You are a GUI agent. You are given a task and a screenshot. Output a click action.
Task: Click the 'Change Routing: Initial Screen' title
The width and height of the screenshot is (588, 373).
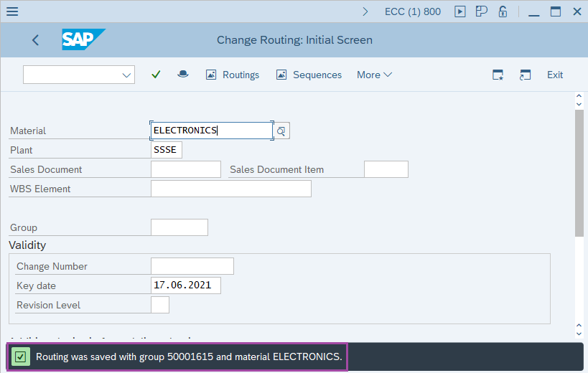coord(295,40)
